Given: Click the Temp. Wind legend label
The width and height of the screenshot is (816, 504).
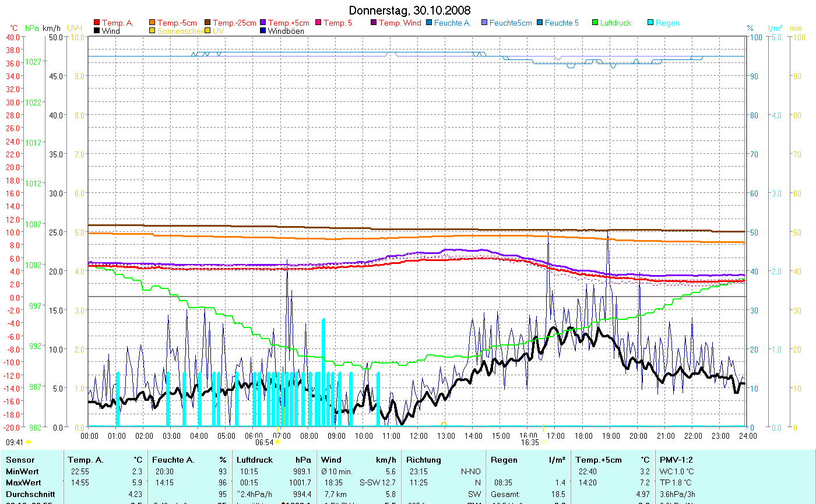Looking at the screenshot, I should coord(400,23).
